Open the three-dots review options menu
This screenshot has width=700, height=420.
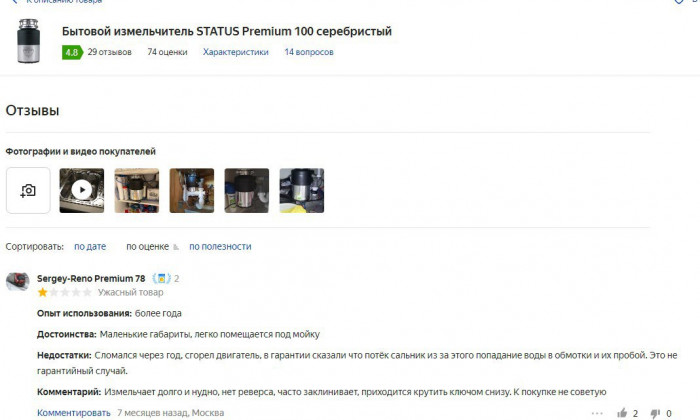pos(597,413)
